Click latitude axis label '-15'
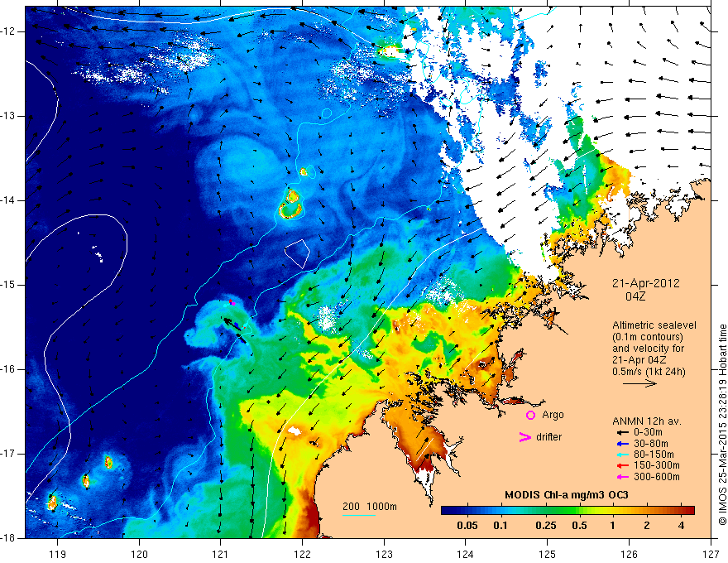This screenshot has height=563, width=728. pyautogui.click(x=8, y=285)
